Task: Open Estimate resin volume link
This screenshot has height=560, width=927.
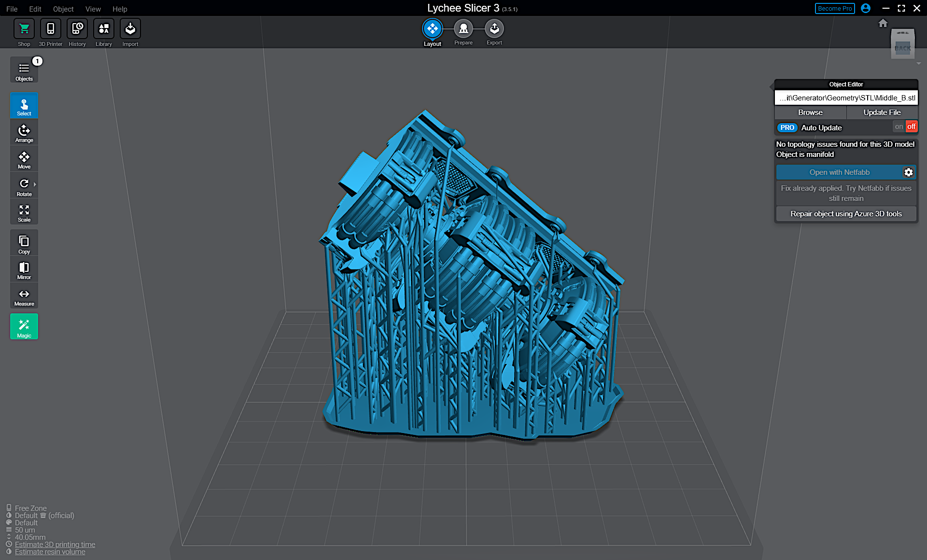Action: point(50,551)
